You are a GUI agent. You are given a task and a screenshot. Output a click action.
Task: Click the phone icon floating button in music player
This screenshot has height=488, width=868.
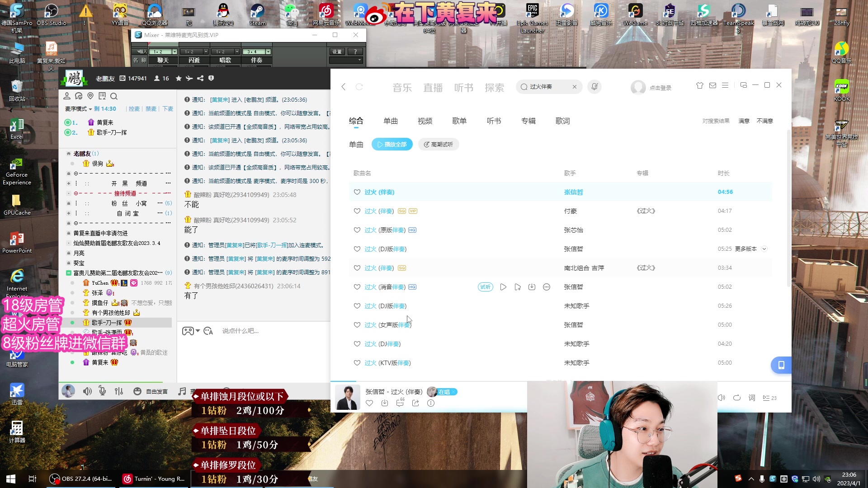point(781,365)
